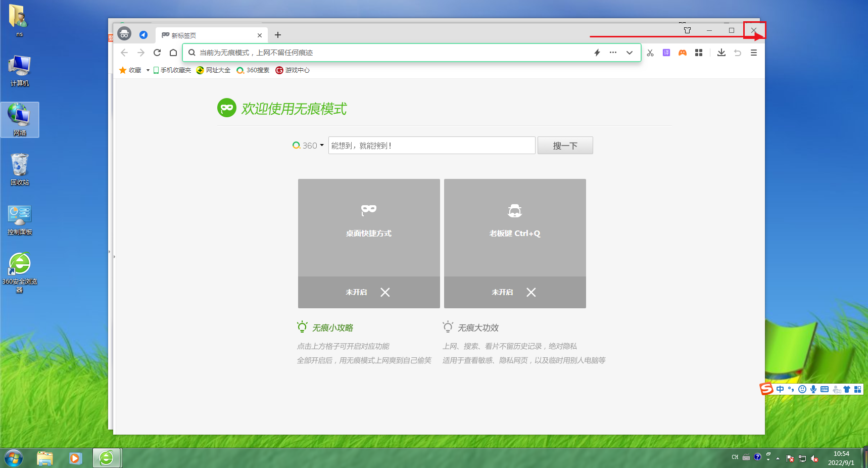Open the 网址大全 bookmark
This screenshot has height=468, width=868.
(x=213, y=70)
